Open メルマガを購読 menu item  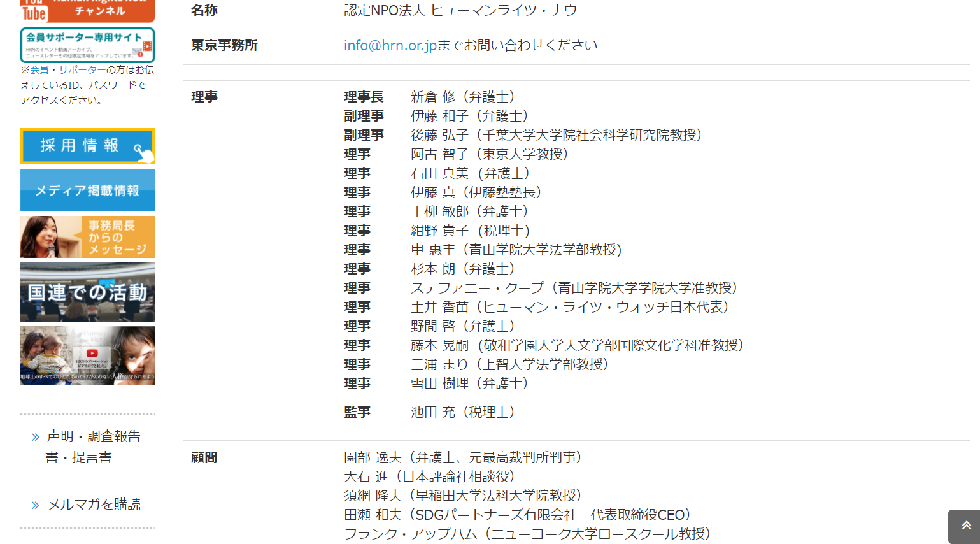click(x=94, y=505)
